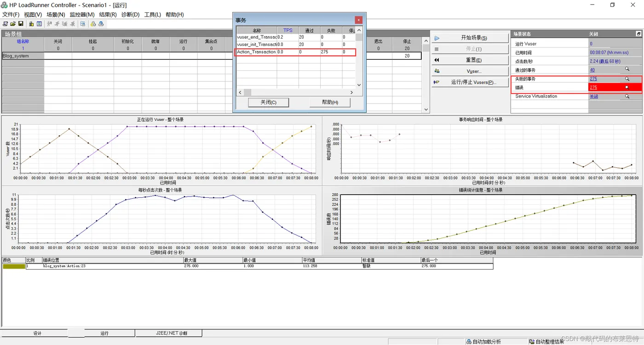The width and height of the screenshot is (644, 345).
Task: Click the 失败 column header in dialog
Action: [x=331, y=30]
